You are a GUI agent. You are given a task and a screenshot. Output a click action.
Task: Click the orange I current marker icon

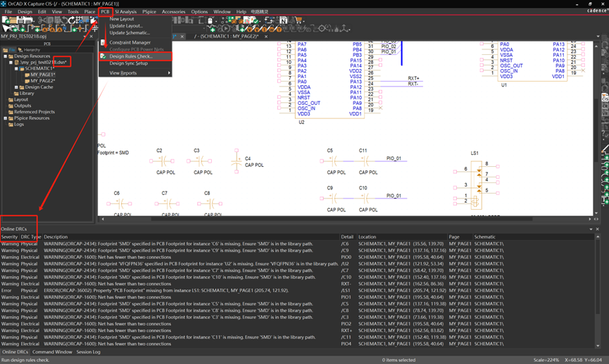click(x=264, y=29)
